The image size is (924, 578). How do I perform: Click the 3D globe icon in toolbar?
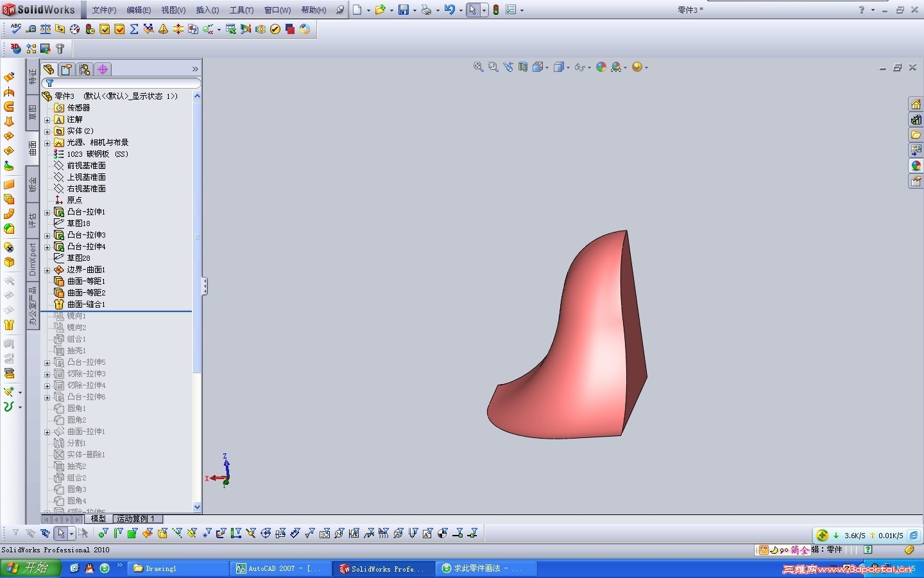tap(16, 48)
